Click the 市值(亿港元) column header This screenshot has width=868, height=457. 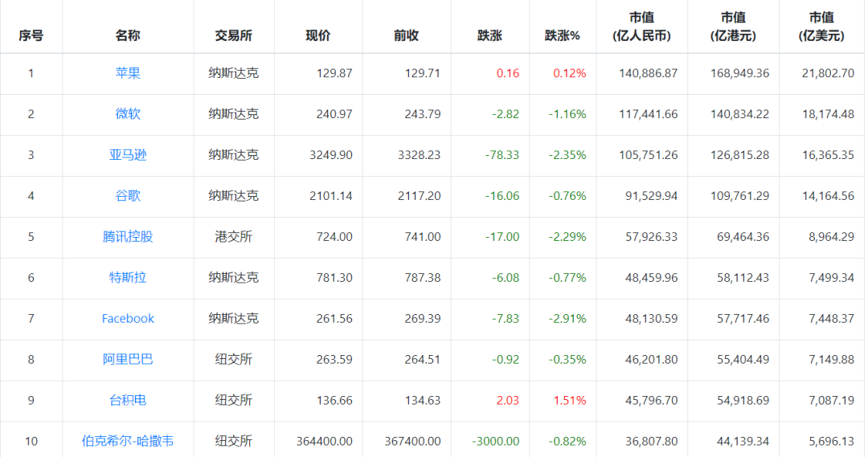pyautogui.click(x=733, y=27)
